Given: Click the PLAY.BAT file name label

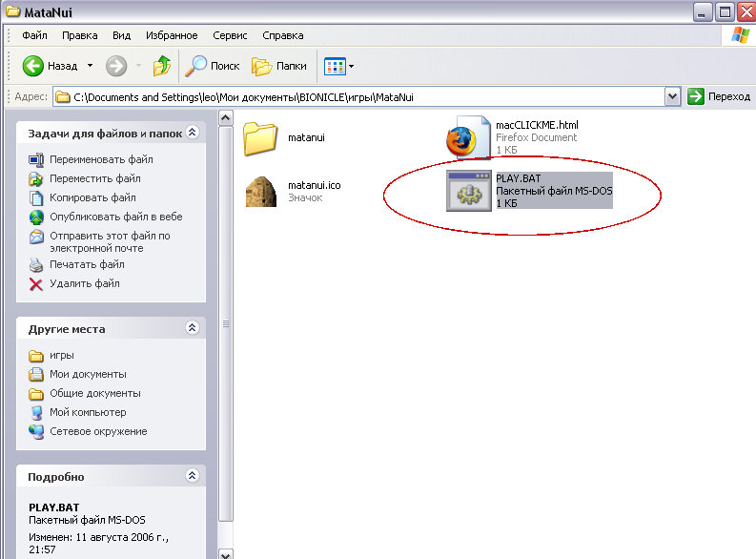Looking at the screenshot, I should (x=519, y=178).
